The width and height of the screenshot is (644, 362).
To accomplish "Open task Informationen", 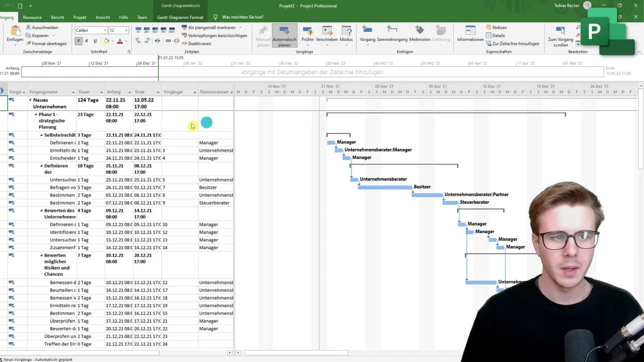I will [470, 34].
